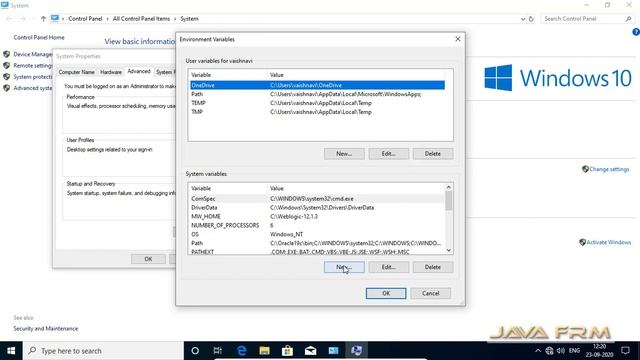This screenshot has width=640, height=360.
Task: Click Value column header in system variables
Action: (356, 189)
